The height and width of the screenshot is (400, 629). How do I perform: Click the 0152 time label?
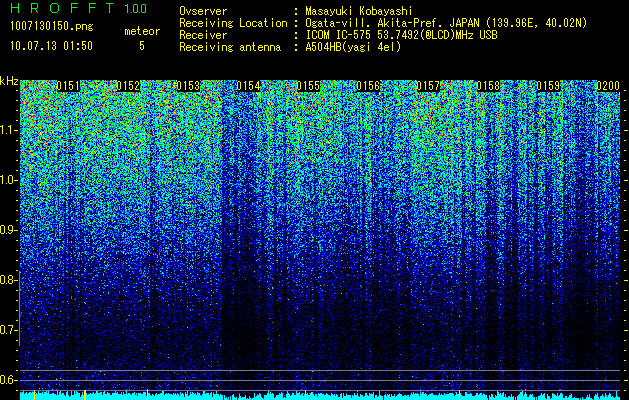128,86
